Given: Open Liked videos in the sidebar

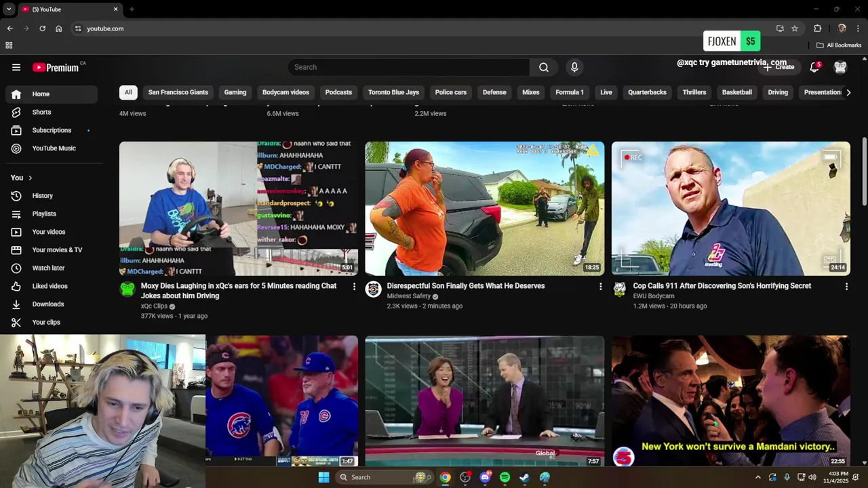Looking at the screenshot, I should coord(52,286).
